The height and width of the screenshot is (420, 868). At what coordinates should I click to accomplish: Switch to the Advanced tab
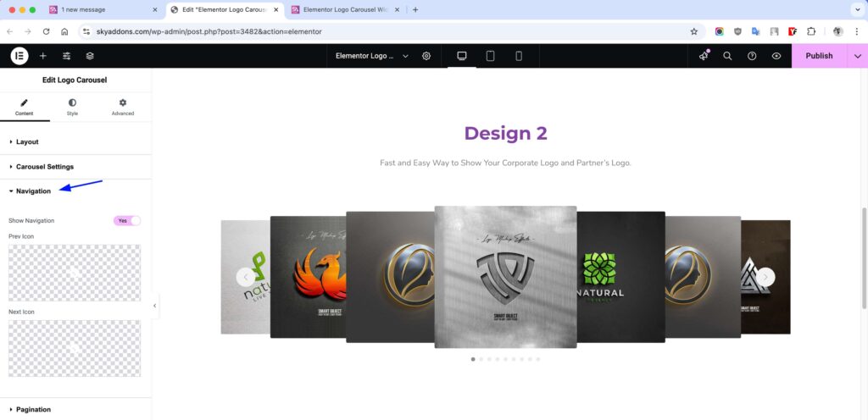(x=123, y=108)
